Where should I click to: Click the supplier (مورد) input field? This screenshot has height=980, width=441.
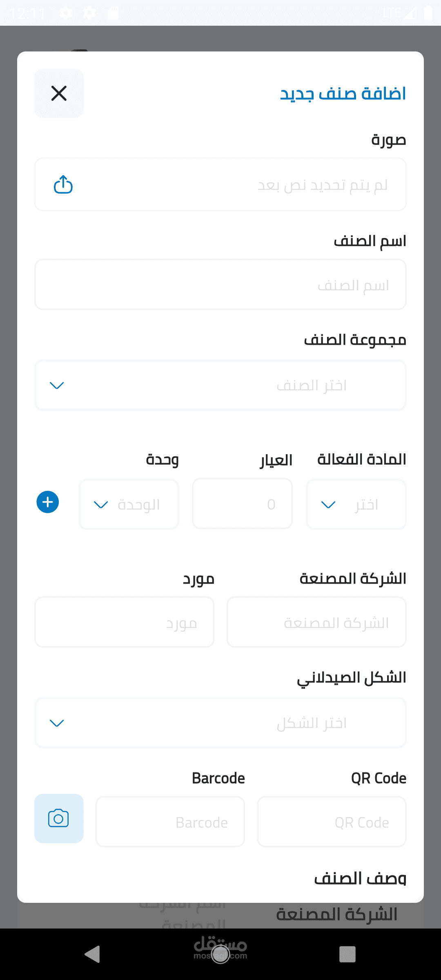coord(125,622)
